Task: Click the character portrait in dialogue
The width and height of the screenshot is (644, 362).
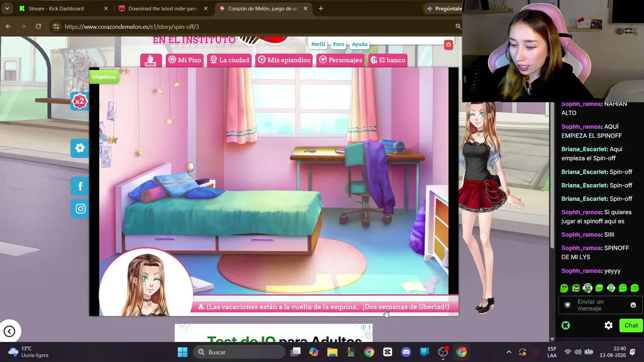Action: (146, 283)
